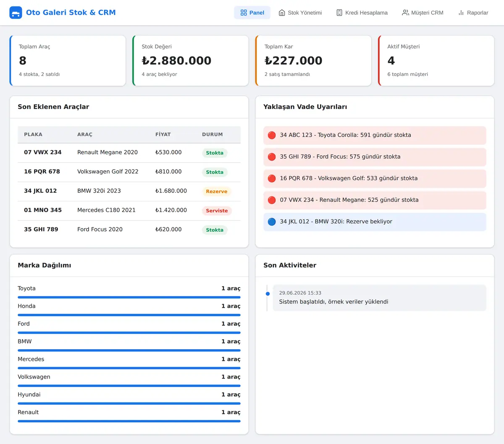The width and height of the screenshot is (504, 444).
Task: Click the Oto Galeri Stok & CRM title
Action: tap(71, 13)
